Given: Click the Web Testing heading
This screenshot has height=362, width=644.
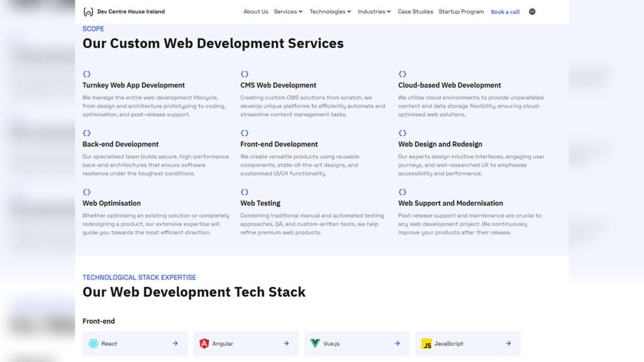Looking at the screenshot, I should pyautogui.click(x=260, y=203).
